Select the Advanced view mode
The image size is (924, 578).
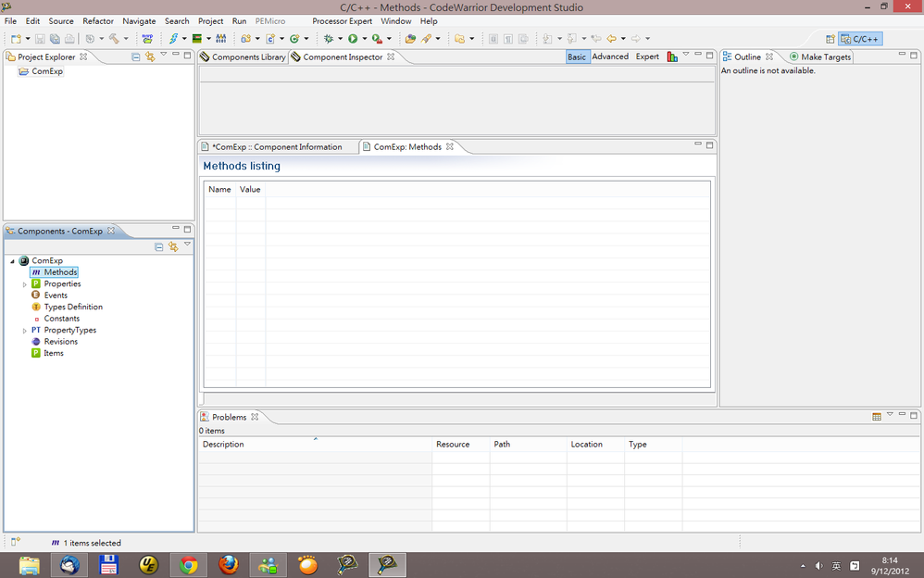click(610, 57)
